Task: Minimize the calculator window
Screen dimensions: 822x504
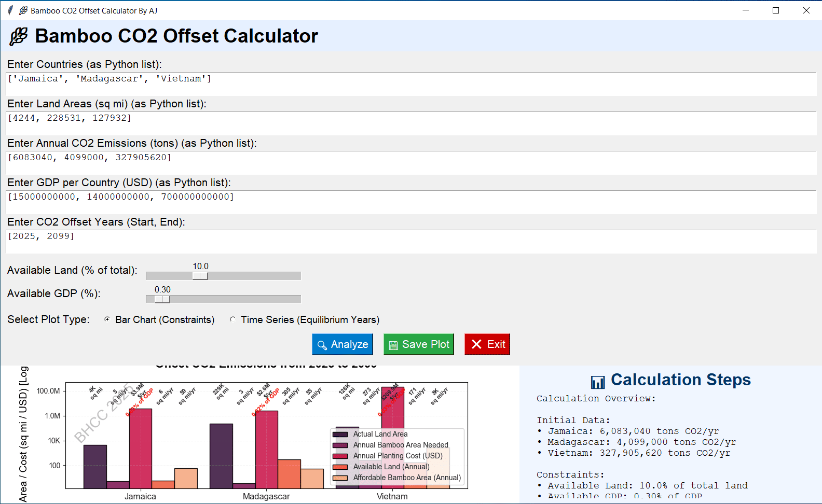Action: [x=746, y=10]
